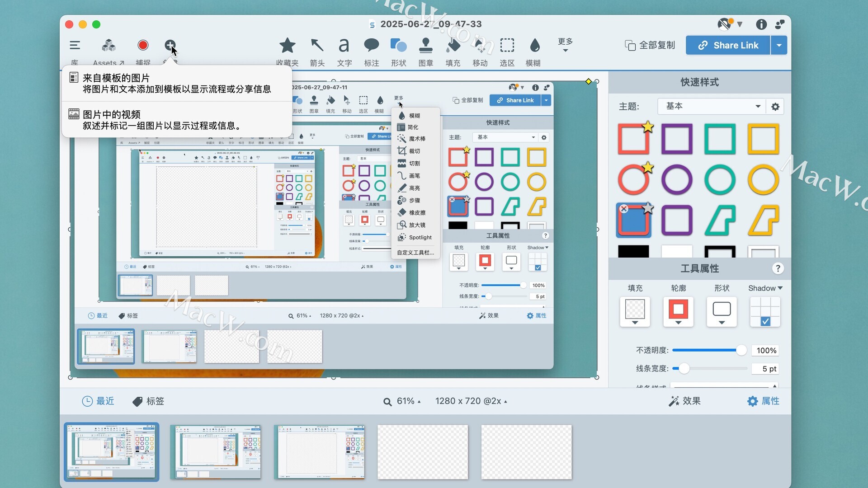
Task: Select the Favorites star tool
Action: [288, 45]
